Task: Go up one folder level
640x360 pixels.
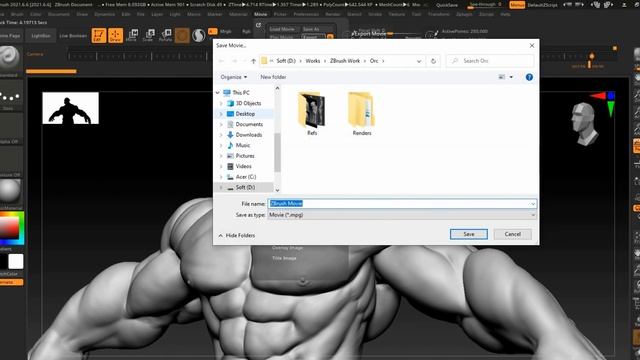Action: tap(253, 61)
